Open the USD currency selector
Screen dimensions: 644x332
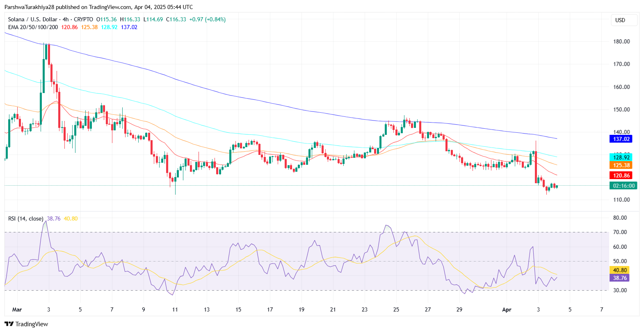(x=624, y=20)
